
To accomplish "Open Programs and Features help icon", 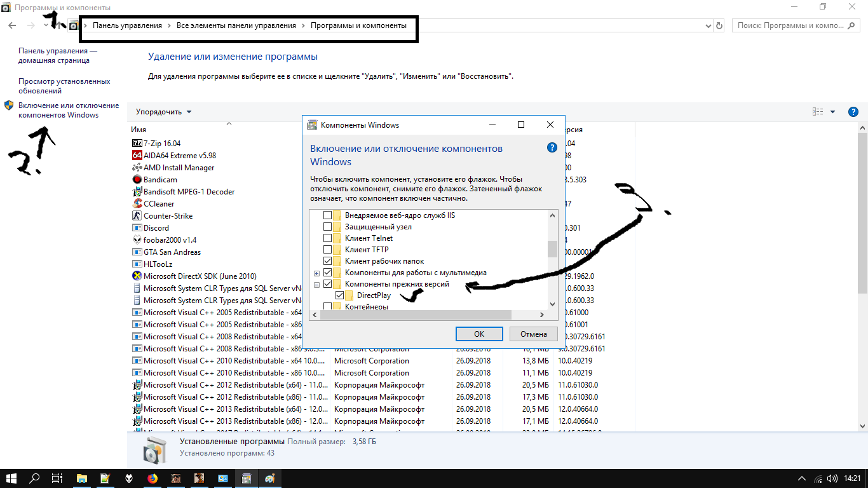I will pyautogui.click(x=853, y=112).
